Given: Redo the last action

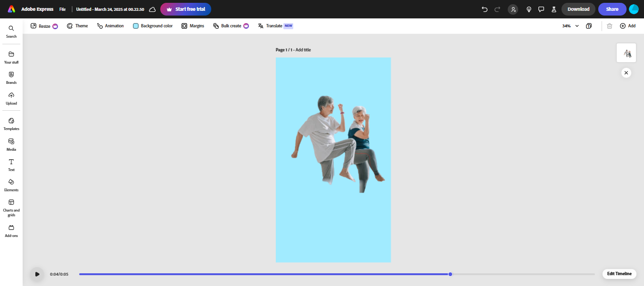Looking at the screenshot, I should pos(497,9).
